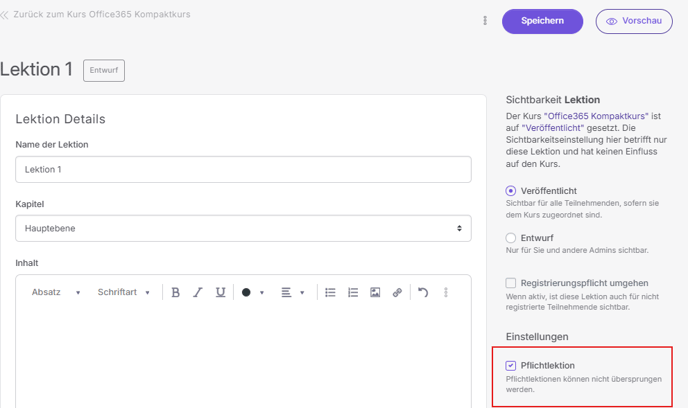Open the "Office365 Kompaktkurs" course link

click(596, 116)
